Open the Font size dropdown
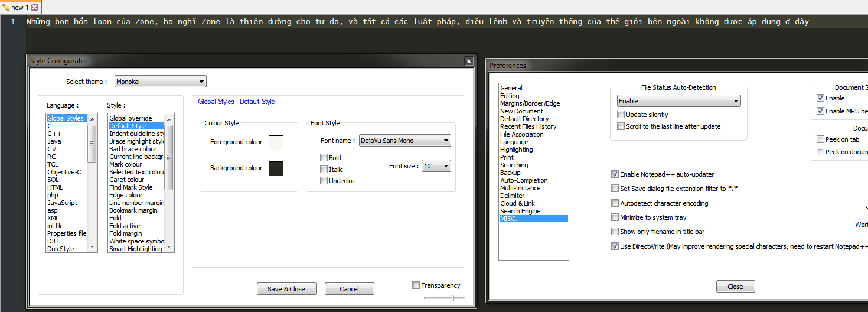The image size is (868, 312). (436, 167)
